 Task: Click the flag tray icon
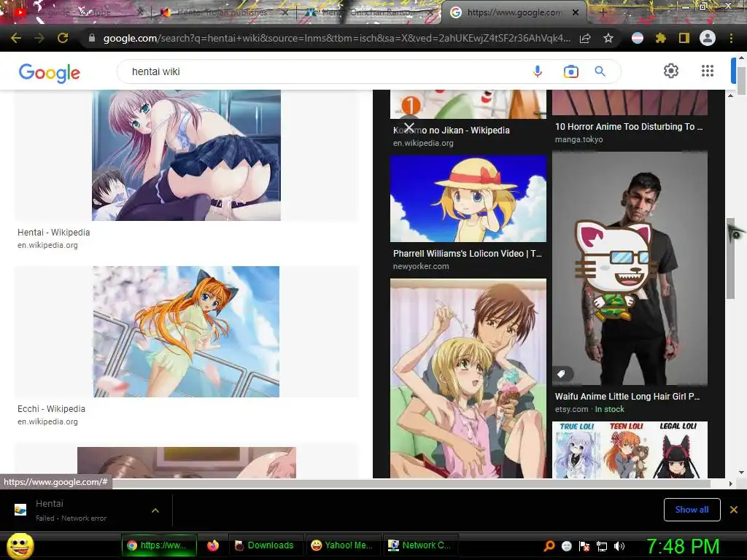pyautogui.click(x=584, y=546)
